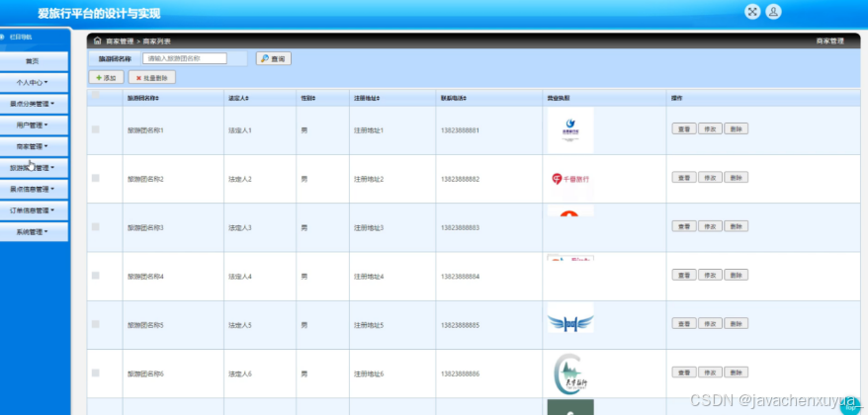Open license image in 旅游团名称1 row
The width and height of the screenshot is (868, 415).
pos(570,130)
